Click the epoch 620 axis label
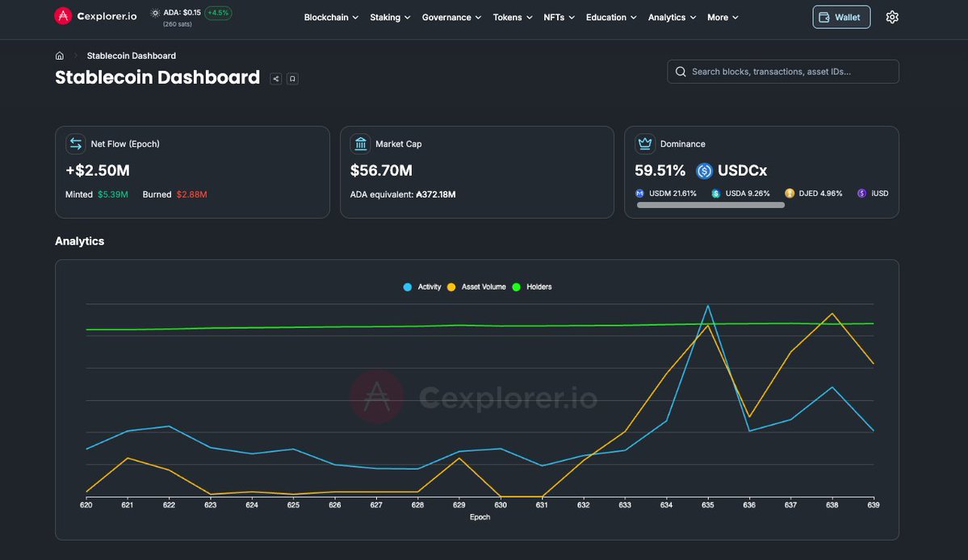Screen dimensions: 968x560 click(x=86, y=505)
